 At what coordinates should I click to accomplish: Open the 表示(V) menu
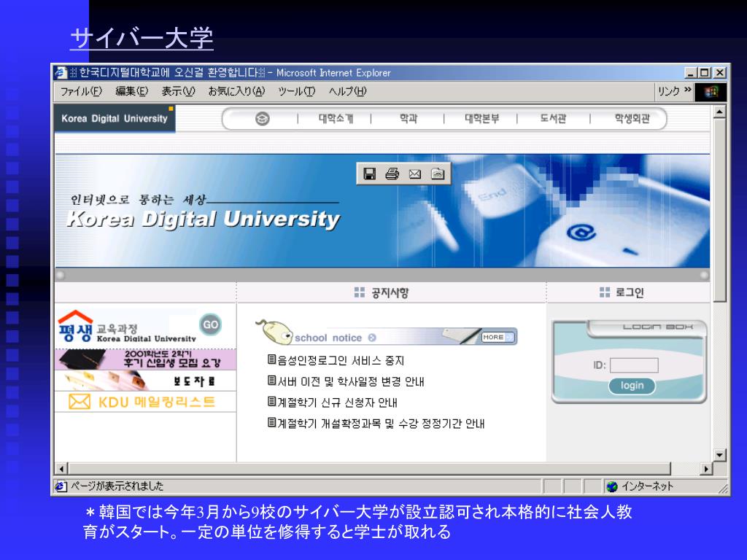(x=178, y=91)
